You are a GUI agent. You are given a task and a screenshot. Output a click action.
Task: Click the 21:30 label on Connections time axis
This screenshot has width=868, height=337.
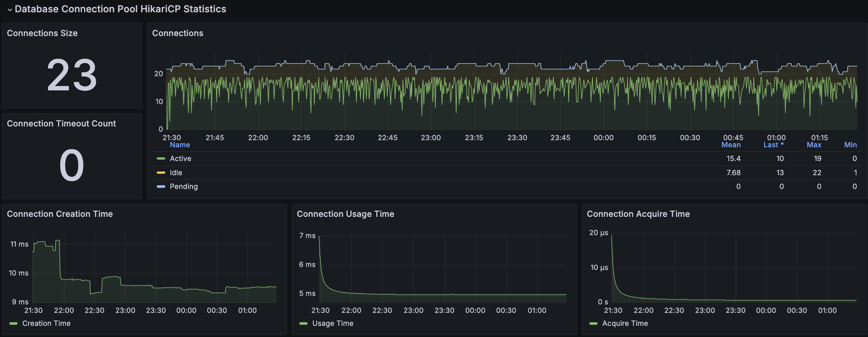(172, 138)
